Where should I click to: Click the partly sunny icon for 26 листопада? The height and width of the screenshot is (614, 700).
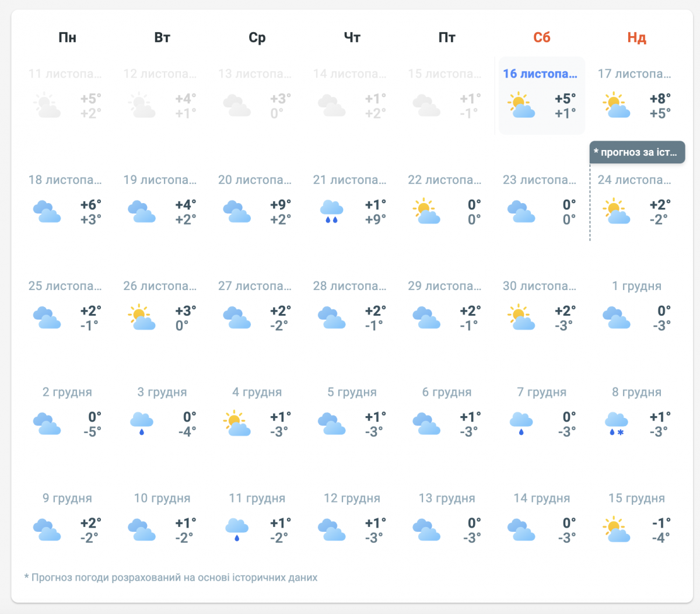click(x=142, y=318)
